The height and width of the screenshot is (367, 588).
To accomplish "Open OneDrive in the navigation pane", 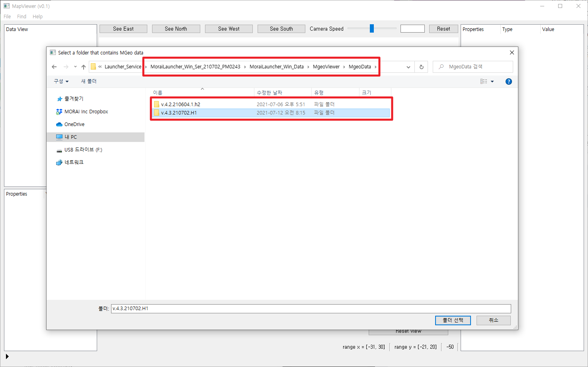I will [x=74, y=124].
